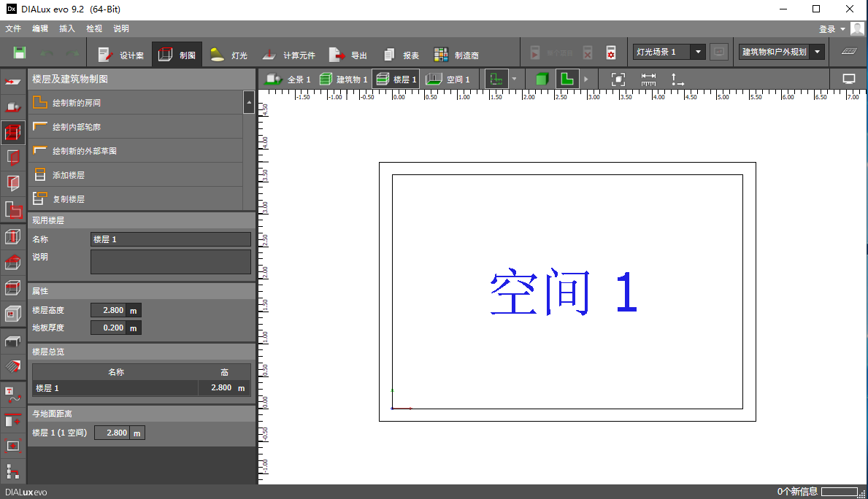
Task: Expand the floor plan view dropdown arrow
Action: pos(514,79)
